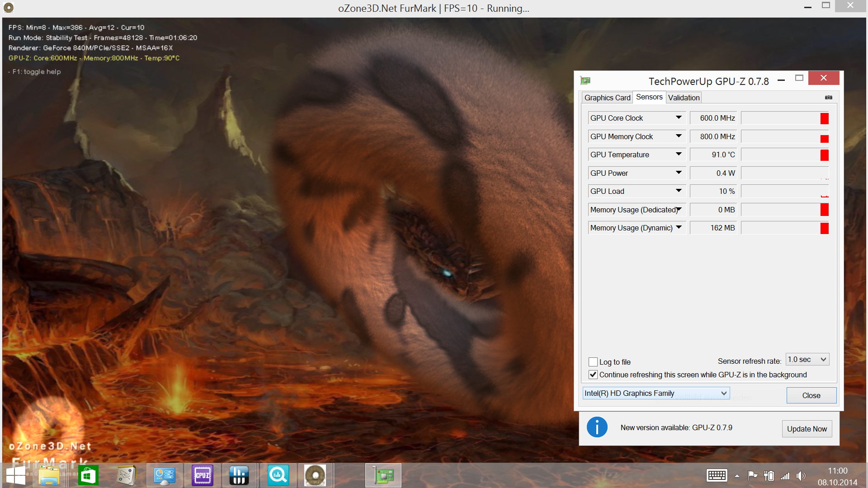Open File Explorer from the taskbar
The image size is (868, 488).
(49, 475)
